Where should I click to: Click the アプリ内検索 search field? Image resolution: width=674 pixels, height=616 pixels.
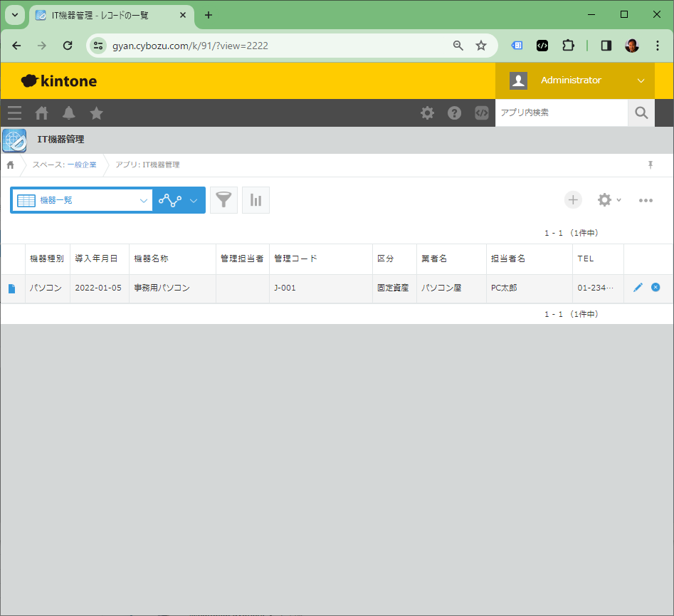562,113
